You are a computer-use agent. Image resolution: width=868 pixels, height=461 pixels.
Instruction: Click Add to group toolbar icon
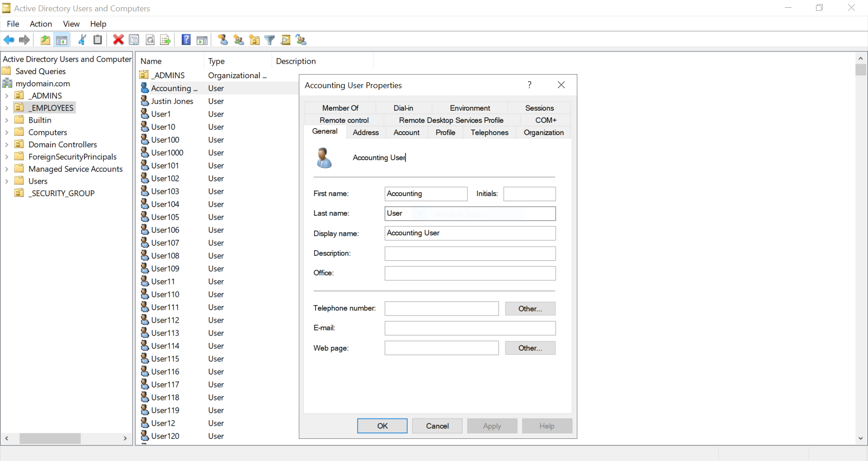click(x=301, y=40)
